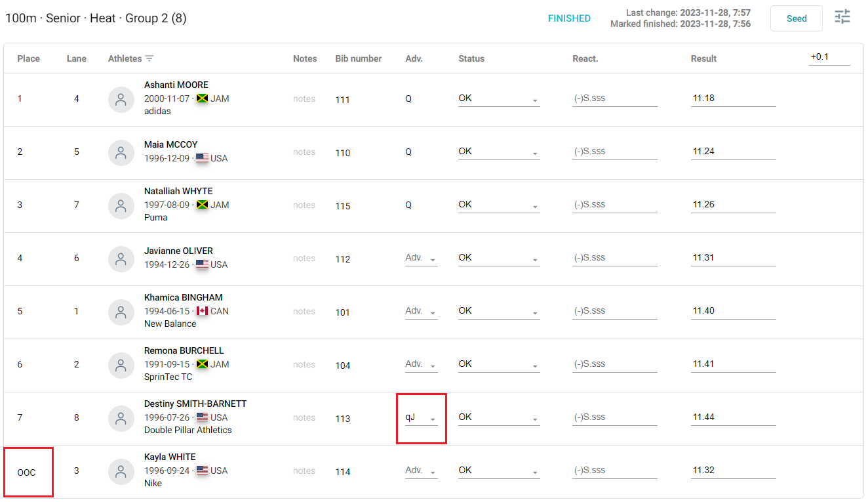Open the Adv. dropdown for Javianne Oliver
This screenshot has width=868, height=502.
point(420,257)
